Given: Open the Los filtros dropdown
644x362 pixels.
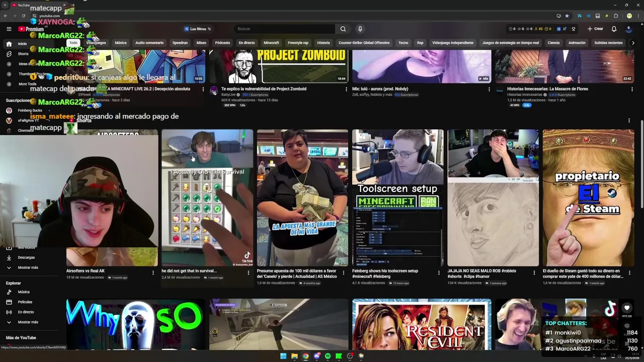Looking at the screenshot, I should (197, 29).
